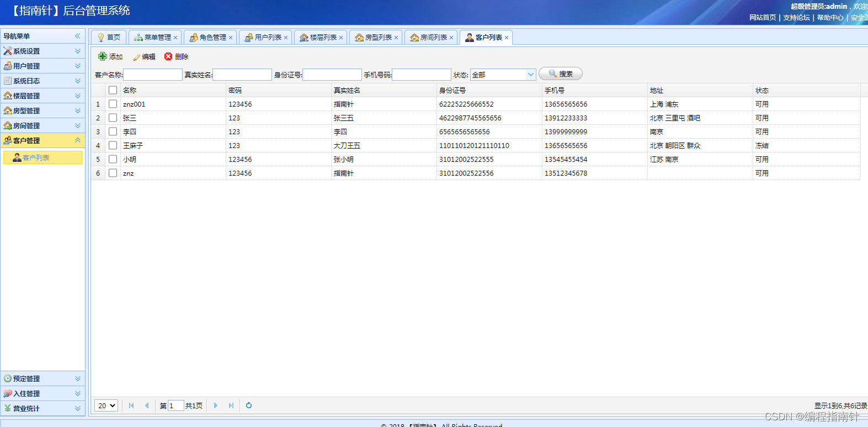
Task: Click the Help Center (帮助中心) link
Action: [x=830, y=18]
